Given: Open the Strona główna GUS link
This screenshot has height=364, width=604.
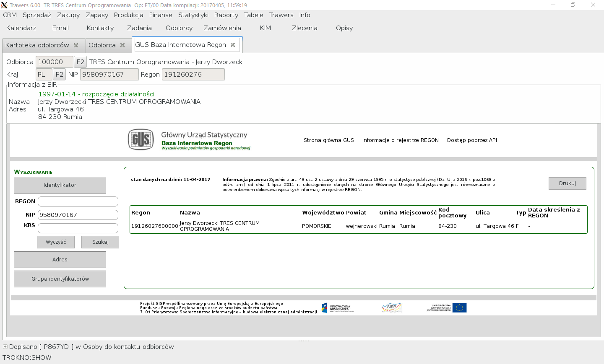Looking at the screenshot, I should (329, 140).
